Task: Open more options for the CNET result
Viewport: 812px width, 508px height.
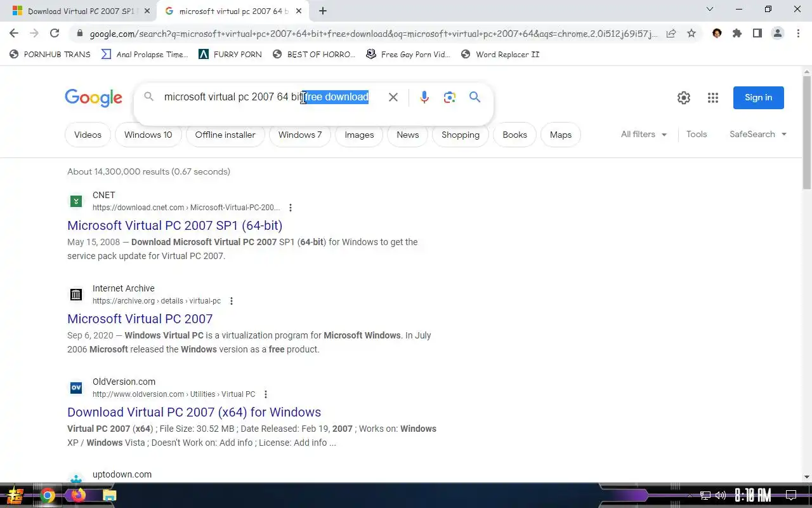Action: point(291,208)
